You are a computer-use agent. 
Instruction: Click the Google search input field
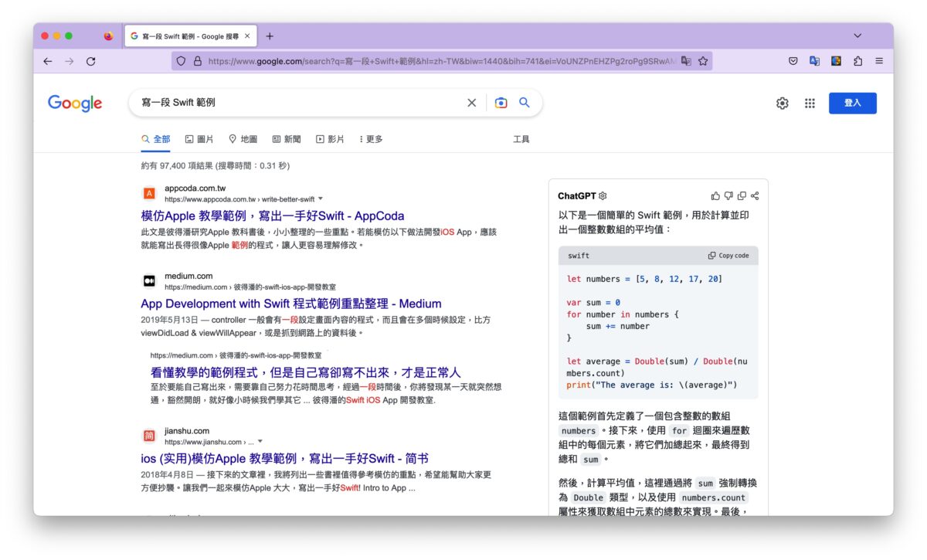[301, 103]
